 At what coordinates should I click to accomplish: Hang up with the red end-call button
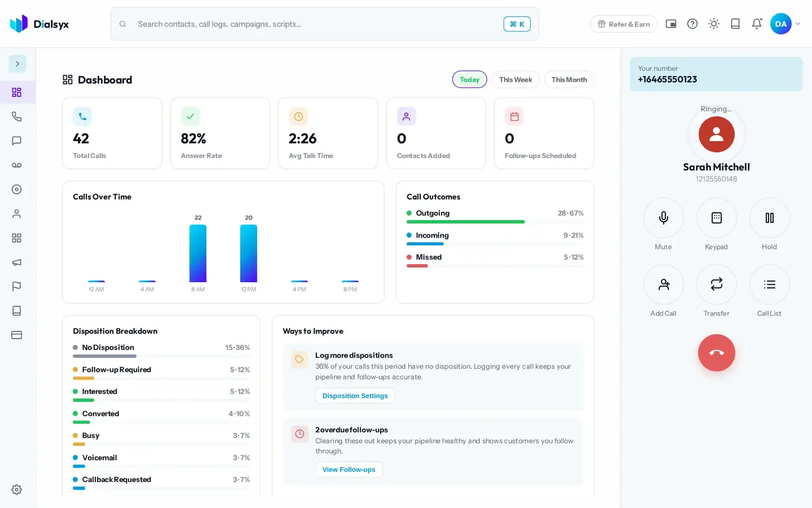pyautogui.click(x=717, y=353)
